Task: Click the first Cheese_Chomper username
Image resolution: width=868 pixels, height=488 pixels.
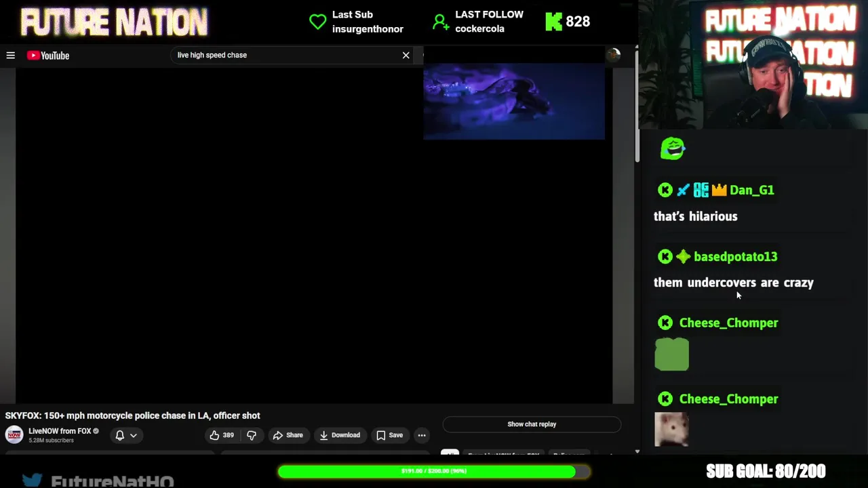Action: tap(728, 323)
